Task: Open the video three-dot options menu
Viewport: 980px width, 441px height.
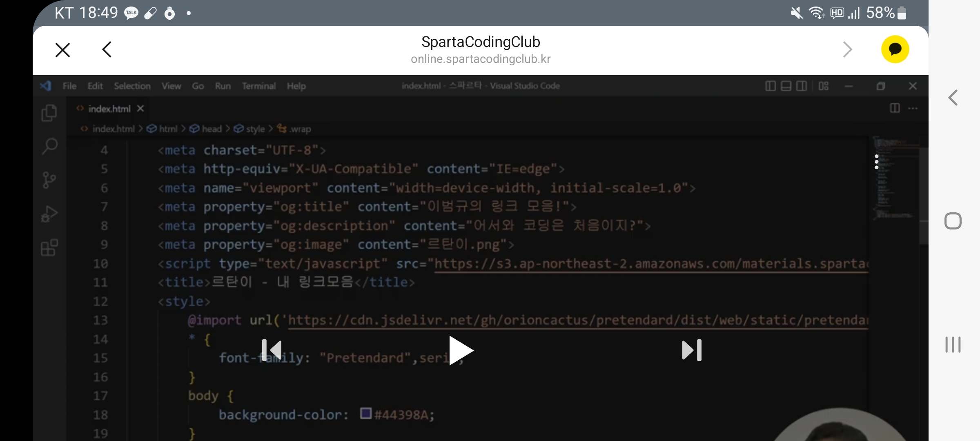Action: (876, 162)
